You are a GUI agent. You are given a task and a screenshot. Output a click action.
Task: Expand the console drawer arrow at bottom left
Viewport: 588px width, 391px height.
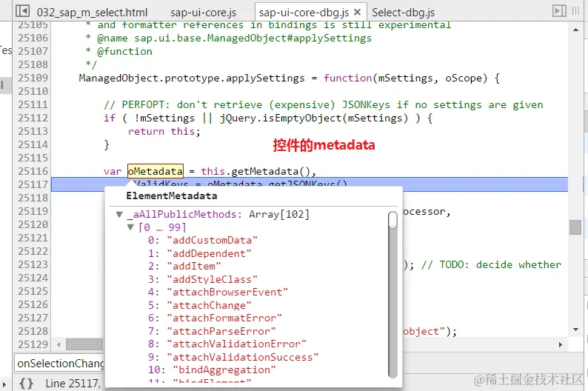click(4, 384)
